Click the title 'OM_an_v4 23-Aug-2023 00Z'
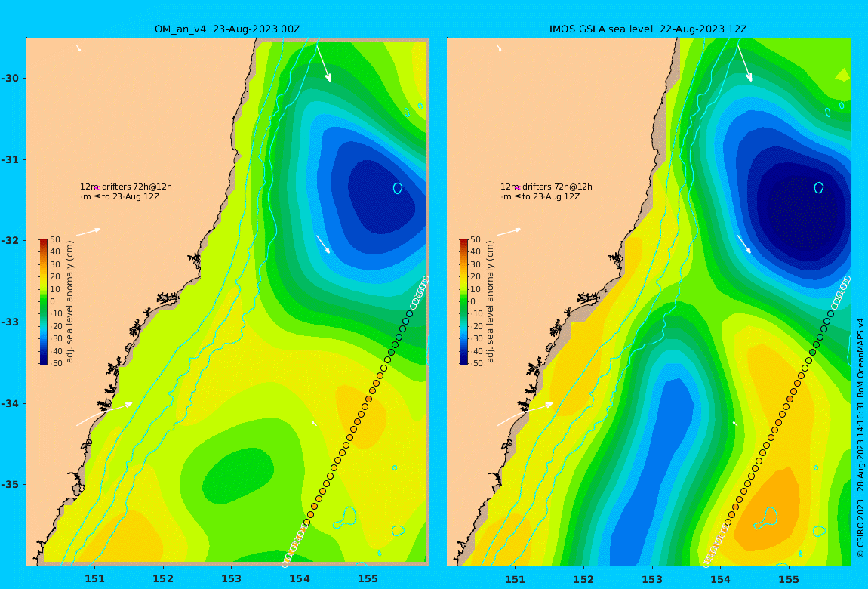 [227, 29]
